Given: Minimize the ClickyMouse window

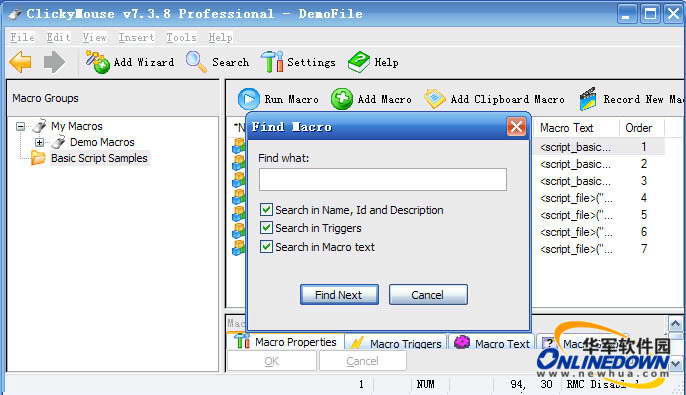Looking at the screenshot, I should [x=626, y=14].
